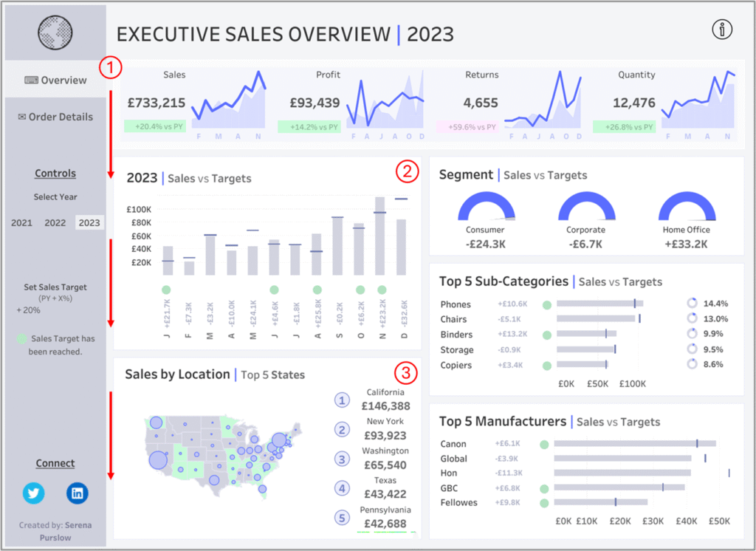Select year 2021

(x=21, y=222)
